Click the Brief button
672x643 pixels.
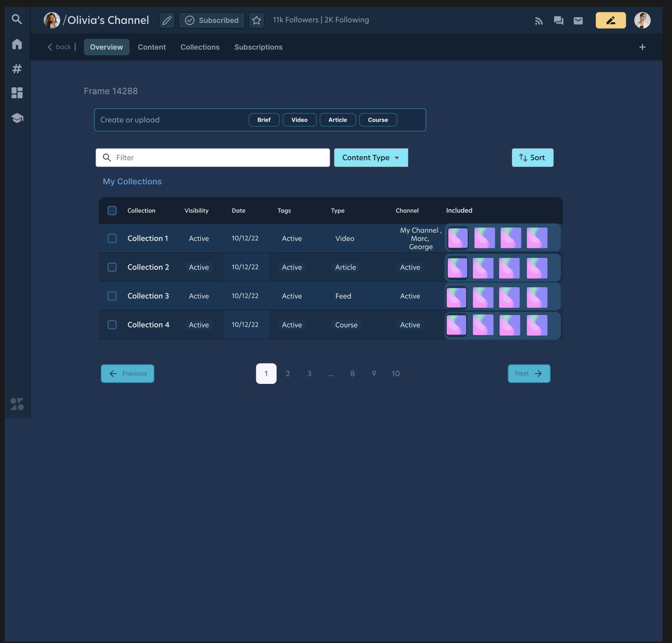click(264, 120)
